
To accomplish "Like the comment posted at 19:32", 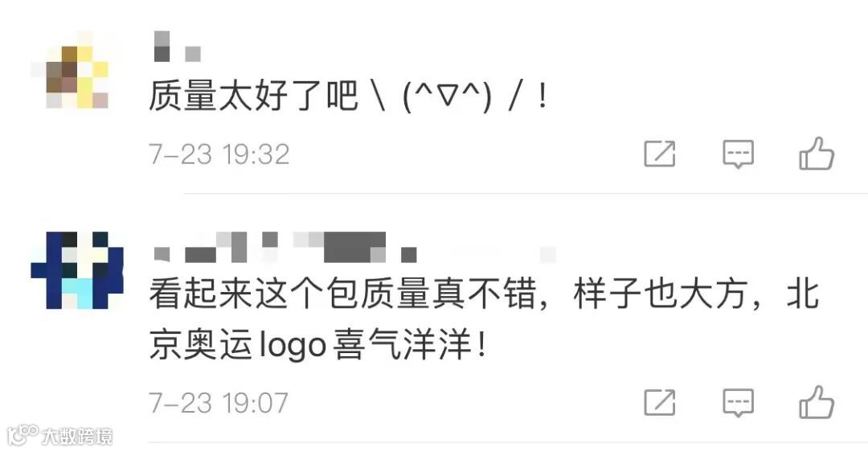I will coord(817,154).
